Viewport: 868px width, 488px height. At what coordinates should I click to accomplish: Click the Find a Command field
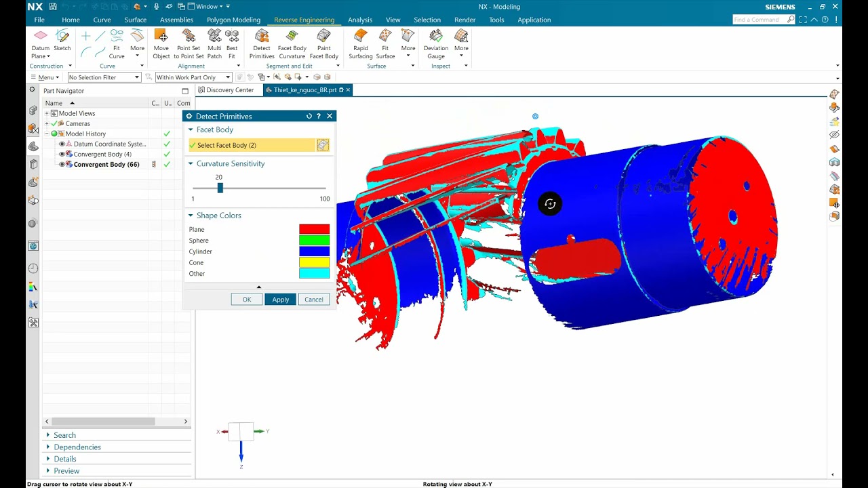click(759, 20)
